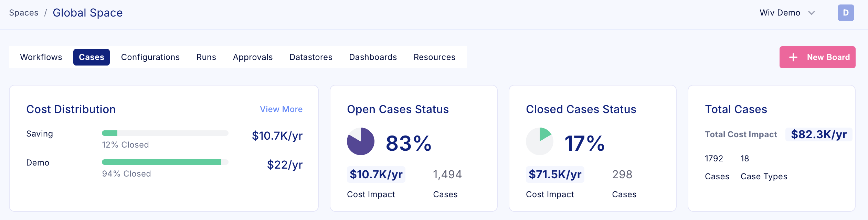
Task: Click the plus icon on New Board
Action: point(793,57)
